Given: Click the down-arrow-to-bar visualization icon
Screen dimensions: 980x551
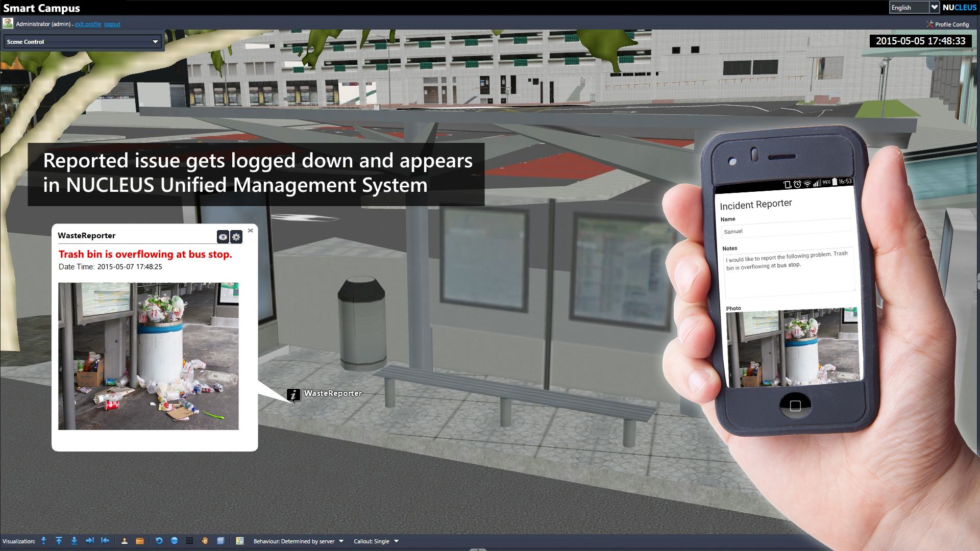Looking at the screenshot, I should pyautogui.click(x=75, y=541).
